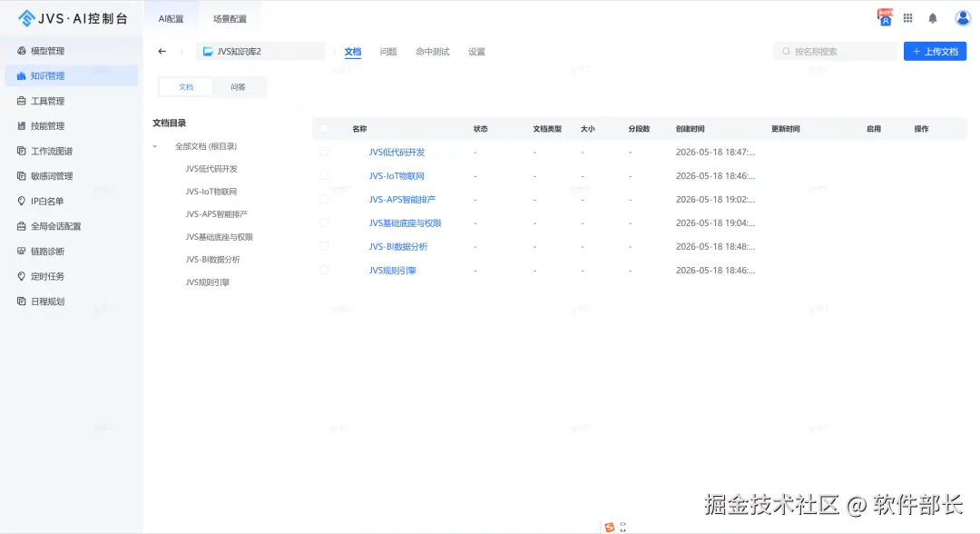This screenshot has height=534, width=980.
Task: Check the JVS基础底座与权限 row checkbox
Action: 324,222
